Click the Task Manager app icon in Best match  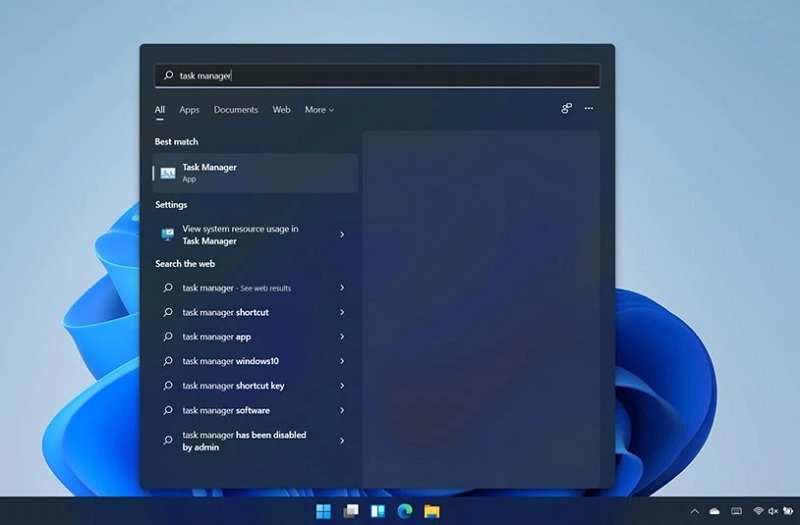168,173
